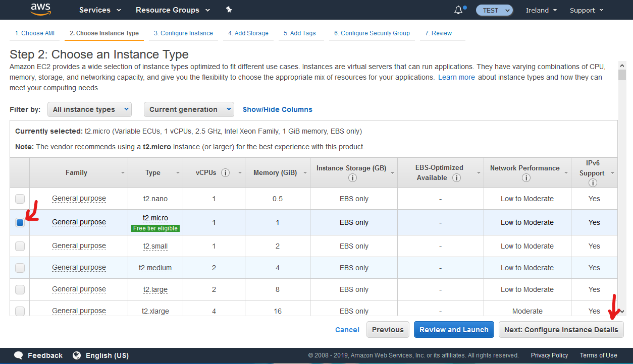This screenshot has height=364, width=633.
Task: Click the t2.small type cell
Action: (x=155, y=247)
